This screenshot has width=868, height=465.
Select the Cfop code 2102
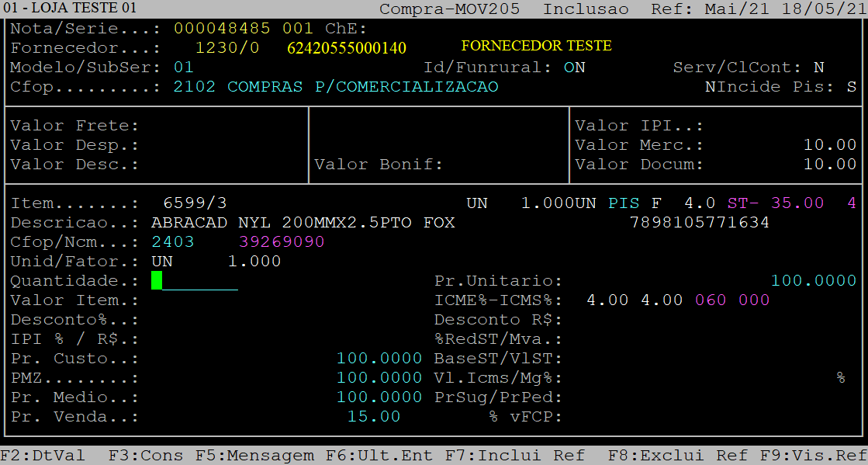click(x=195, y=87)
